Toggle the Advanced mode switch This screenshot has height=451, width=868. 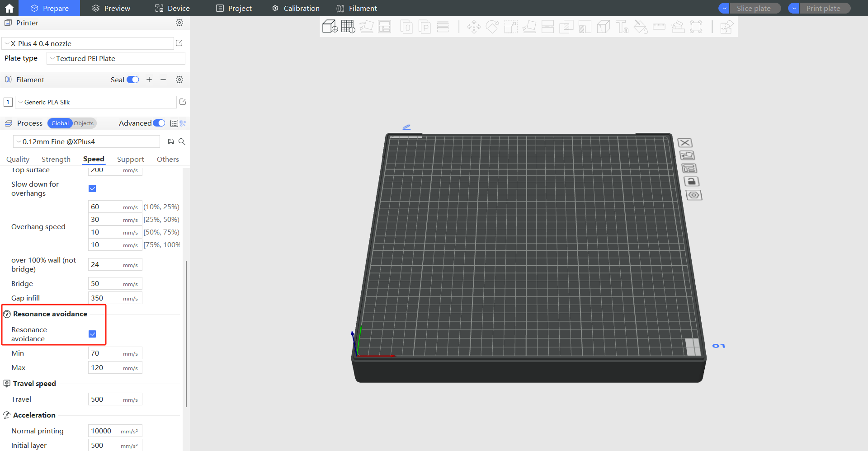(159, 123)
